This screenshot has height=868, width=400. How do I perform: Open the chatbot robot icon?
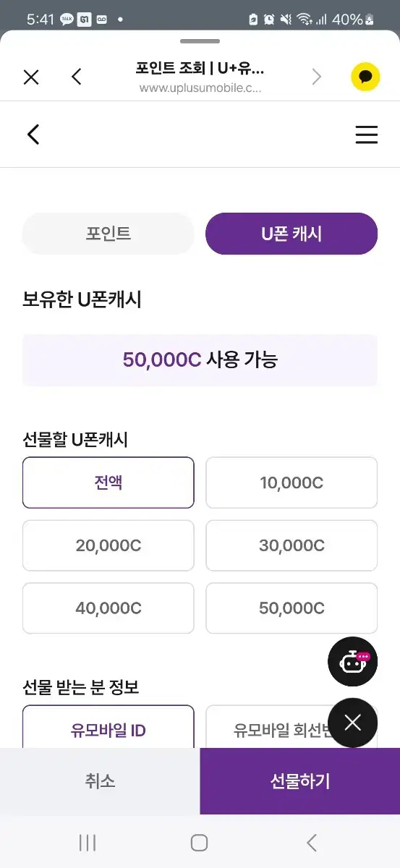pos(353,661)
